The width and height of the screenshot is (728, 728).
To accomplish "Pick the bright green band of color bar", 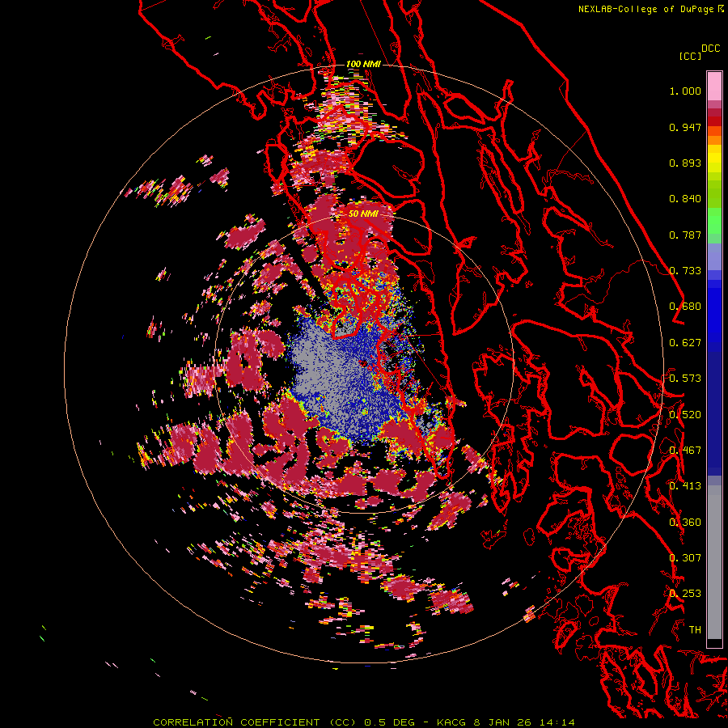I will pos(714,221).
